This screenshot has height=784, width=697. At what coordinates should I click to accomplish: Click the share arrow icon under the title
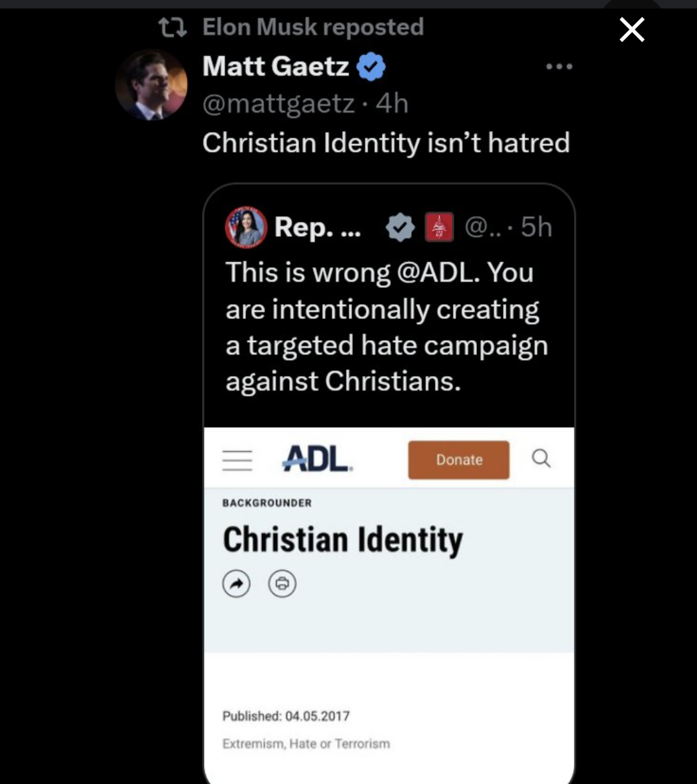pos(236,584)
